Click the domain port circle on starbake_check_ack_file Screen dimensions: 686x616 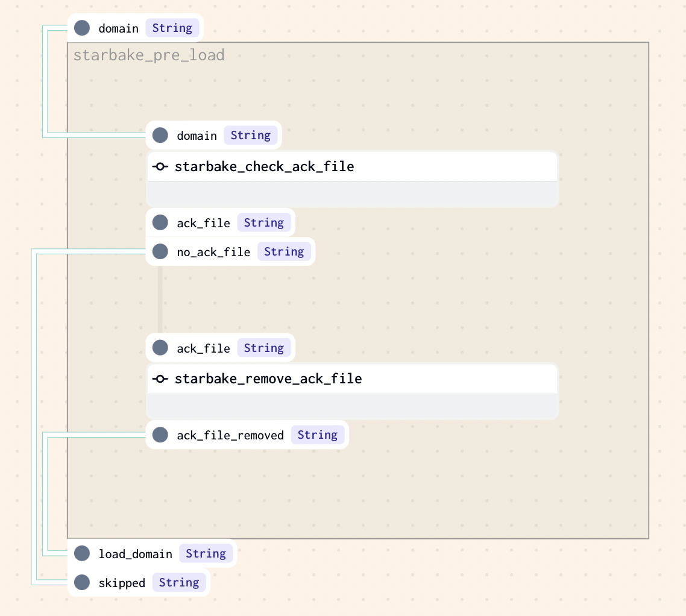[160, 135]
